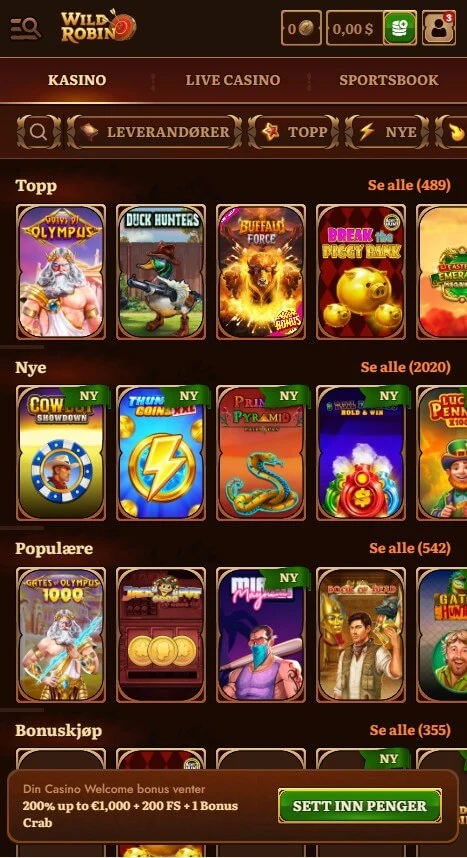Open the coin balance counter
This screenshot has width=467, height=858.
click(x=301, y=28)
